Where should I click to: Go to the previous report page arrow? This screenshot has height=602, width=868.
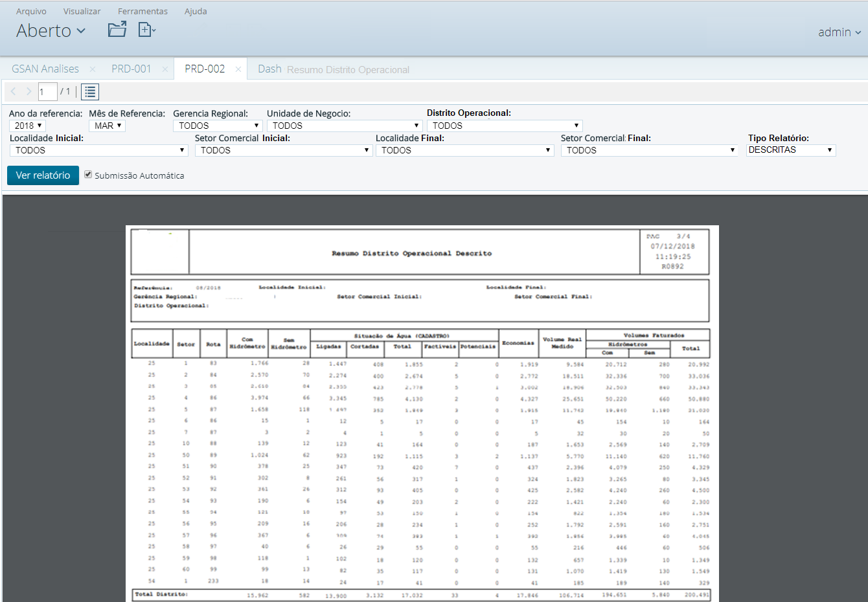(x=14, y=92)
